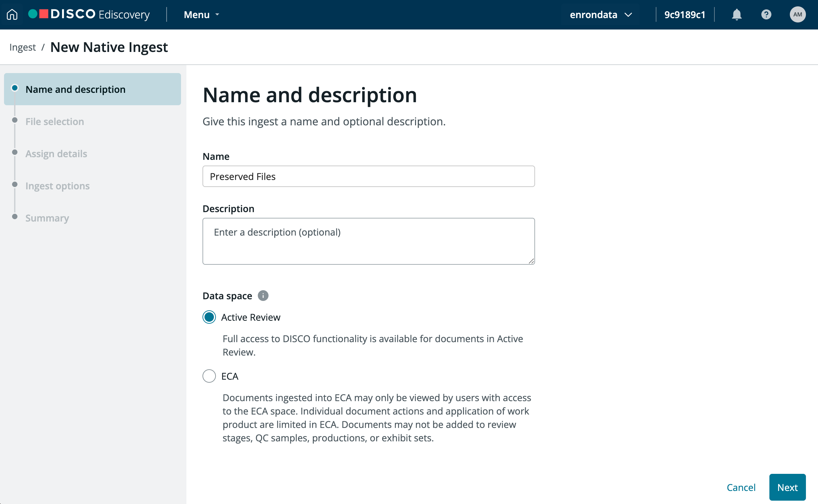818x504 pixels.
Task: Click the Data space info icon
Action: pyautogui.click(x=263, y=296)
